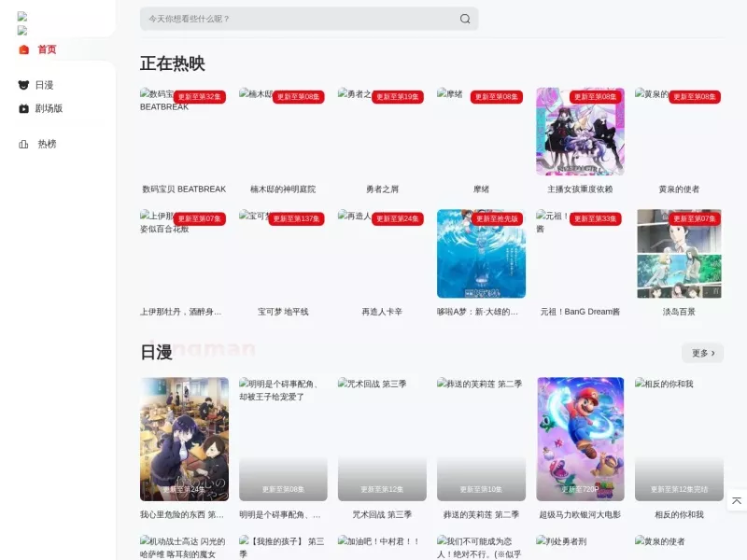Open the 加油吧！中村君！！ card
The image size is (747, 560).
point(382,548)
